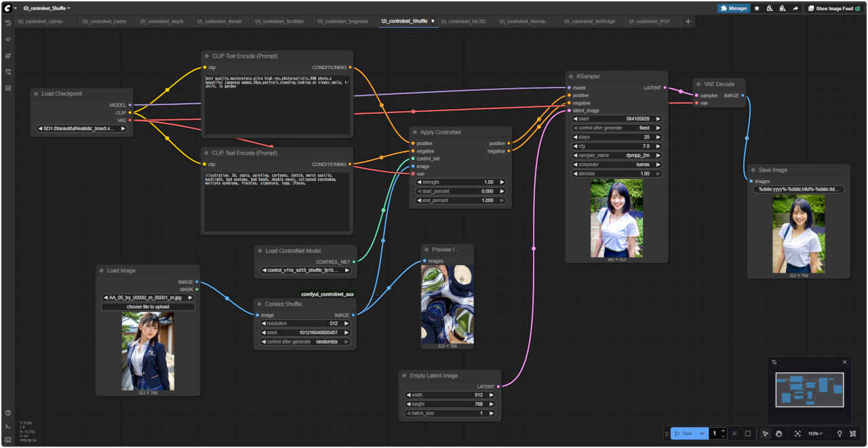Toggle control after generate in Content Shuffle
Viewport: 868px width, 448px height.
click(304, 342)
